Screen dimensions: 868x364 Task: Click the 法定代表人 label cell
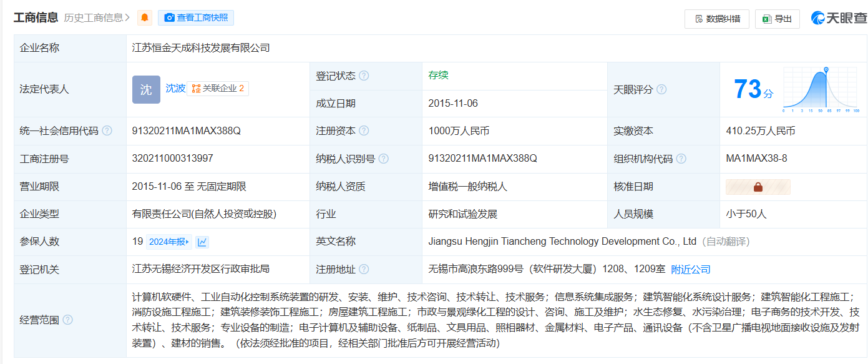[70, 89]
